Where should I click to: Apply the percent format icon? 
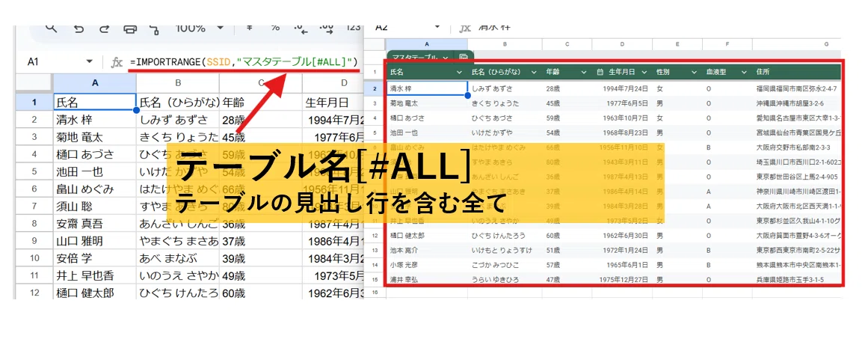click(x=274, y=28)
